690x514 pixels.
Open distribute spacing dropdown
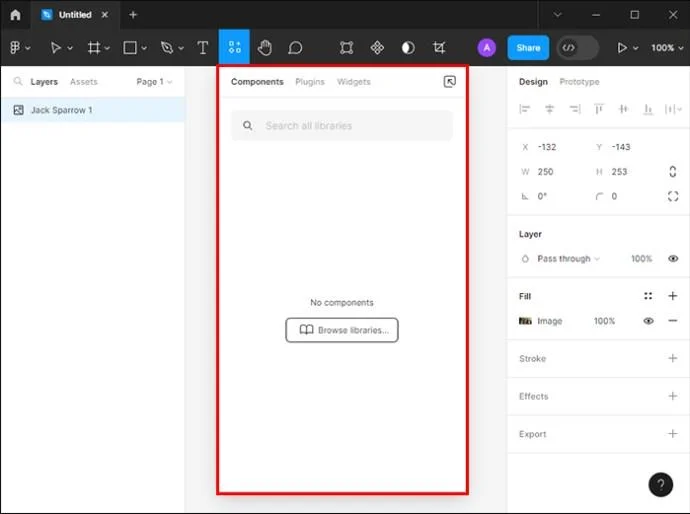[673, 109]
